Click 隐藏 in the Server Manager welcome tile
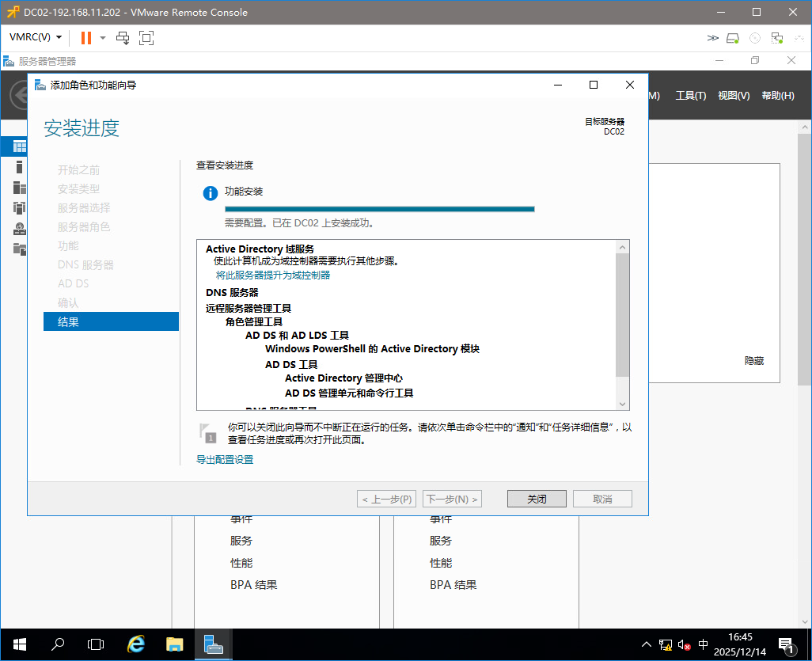This screenshot has width=812, height=661. [754, 360]
